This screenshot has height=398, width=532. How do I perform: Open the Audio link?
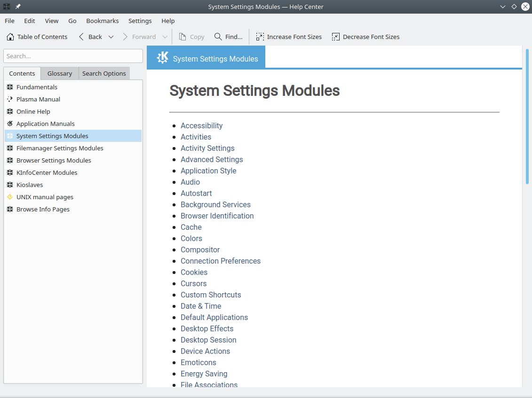tap(190, 182)
